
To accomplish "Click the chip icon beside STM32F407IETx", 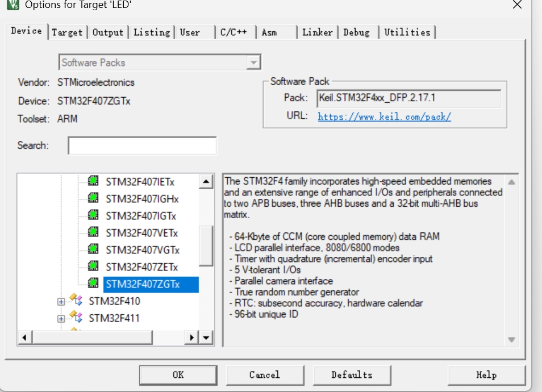I will [93, 181].
